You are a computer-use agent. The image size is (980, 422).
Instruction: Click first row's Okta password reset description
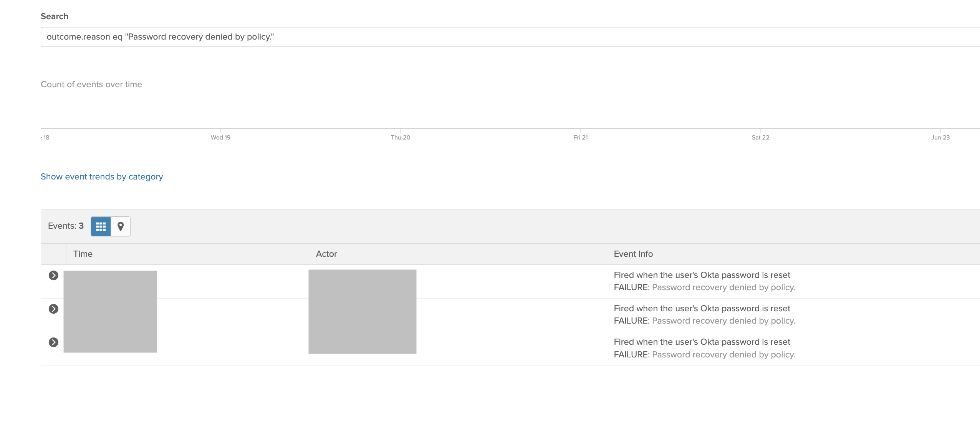click(x=702, y=275)
